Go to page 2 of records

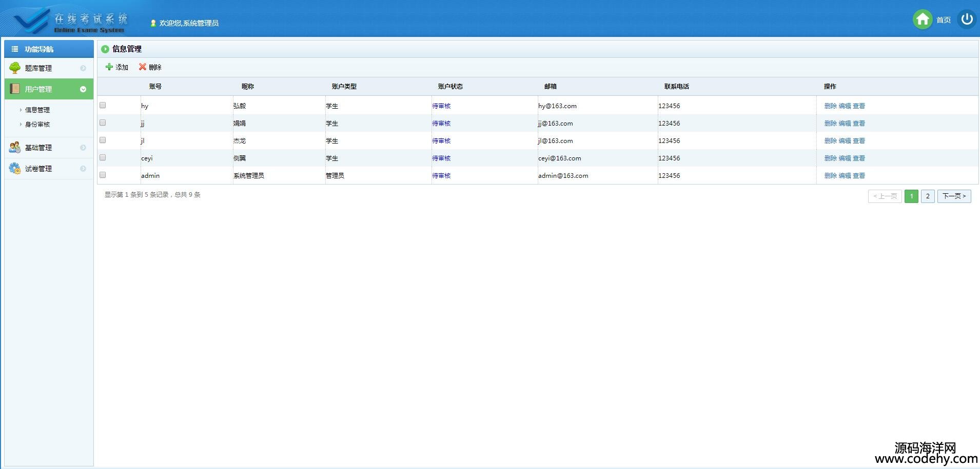(927, 196)
